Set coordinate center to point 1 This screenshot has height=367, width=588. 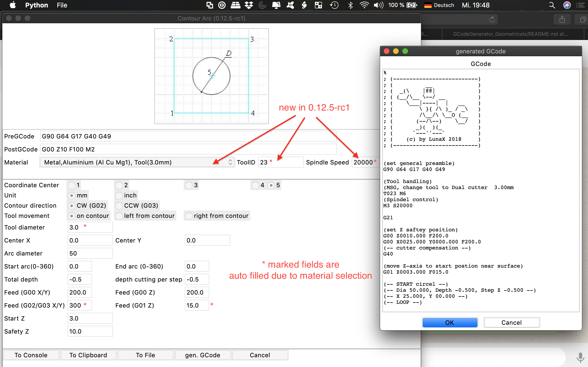[x=72, y=185]
